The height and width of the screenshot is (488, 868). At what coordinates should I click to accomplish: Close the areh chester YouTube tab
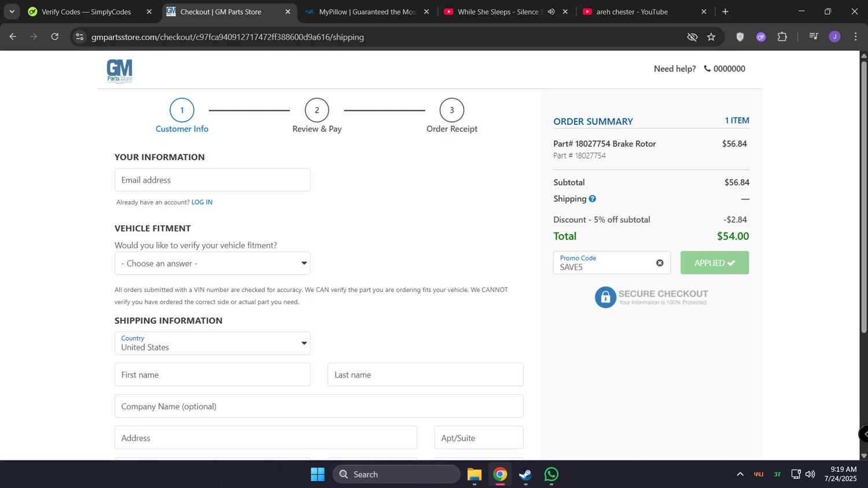(x=704, y=12)
